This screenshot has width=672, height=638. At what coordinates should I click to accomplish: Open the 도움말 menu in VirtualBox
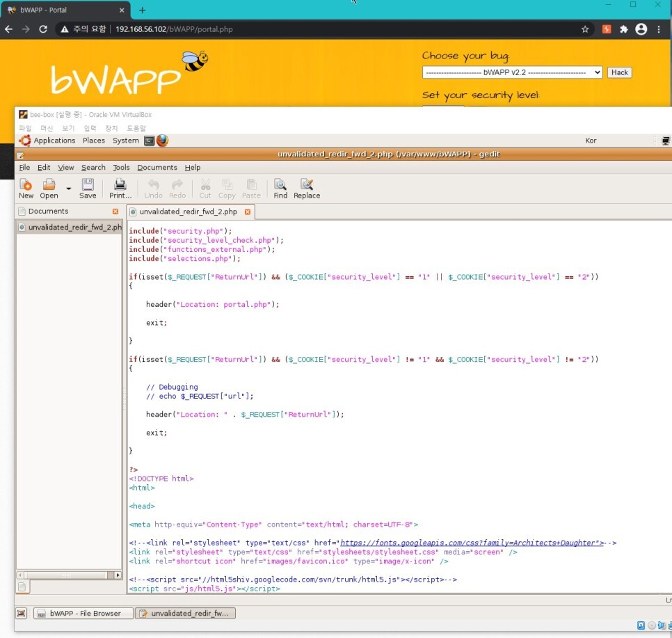click(136, 128)
